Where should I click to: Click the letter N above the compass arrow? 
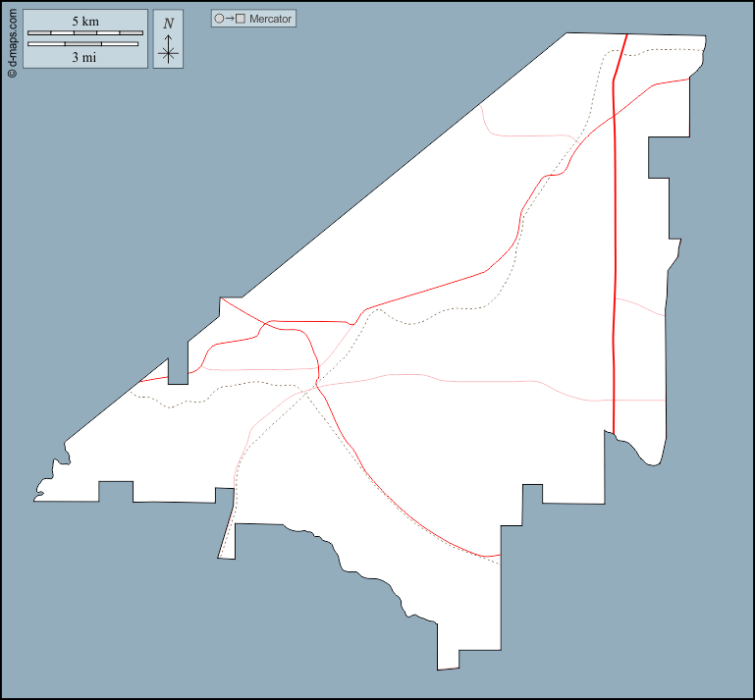point(168,23)
